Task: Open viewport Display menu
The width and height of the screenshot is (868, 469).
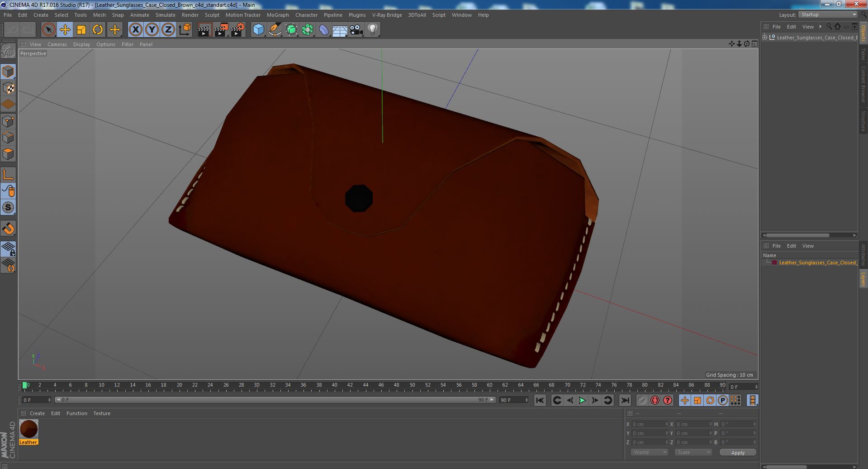Action: [x=81, y=44]
